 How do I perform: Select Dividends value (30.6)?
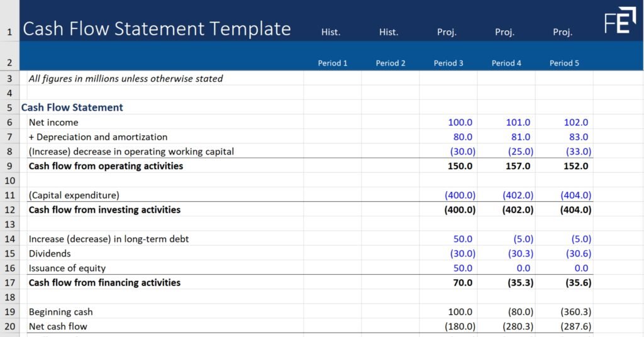pyautogui.click(x=579, y=253)
